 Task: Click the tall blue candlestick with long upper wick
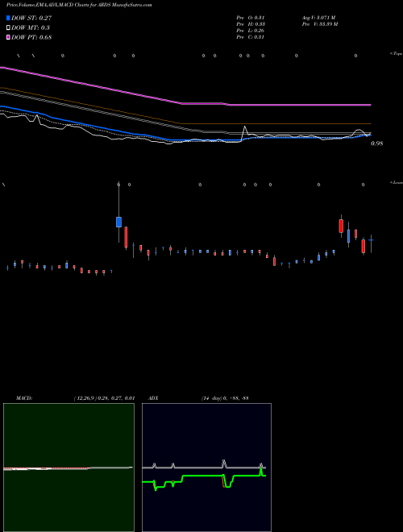tap(118, 222)
